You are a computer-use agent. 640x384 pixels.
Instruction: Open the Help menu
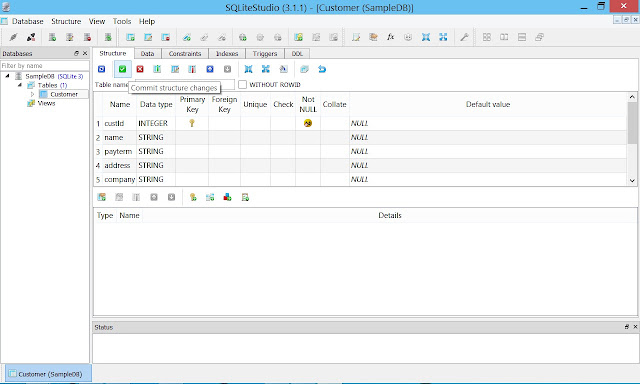pos(147,21)
